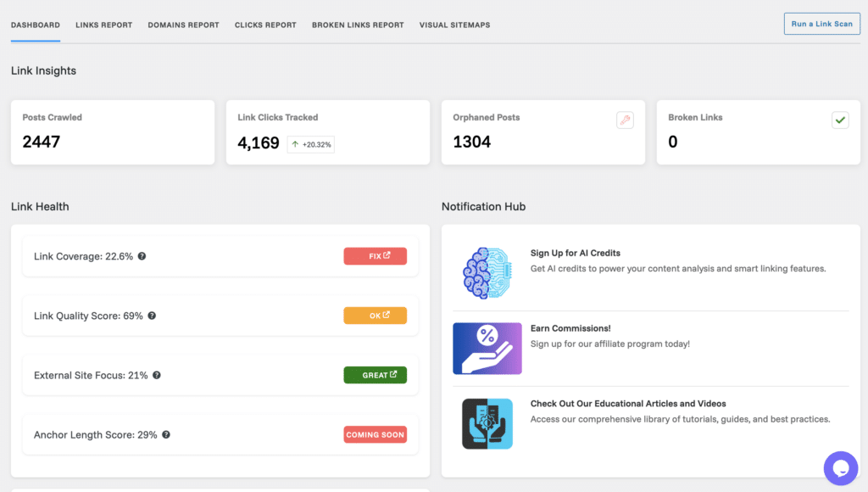This screenshot has width=868, height=492.
Task: Click help icon beside Link Quality Score
Action: point(152,316)
